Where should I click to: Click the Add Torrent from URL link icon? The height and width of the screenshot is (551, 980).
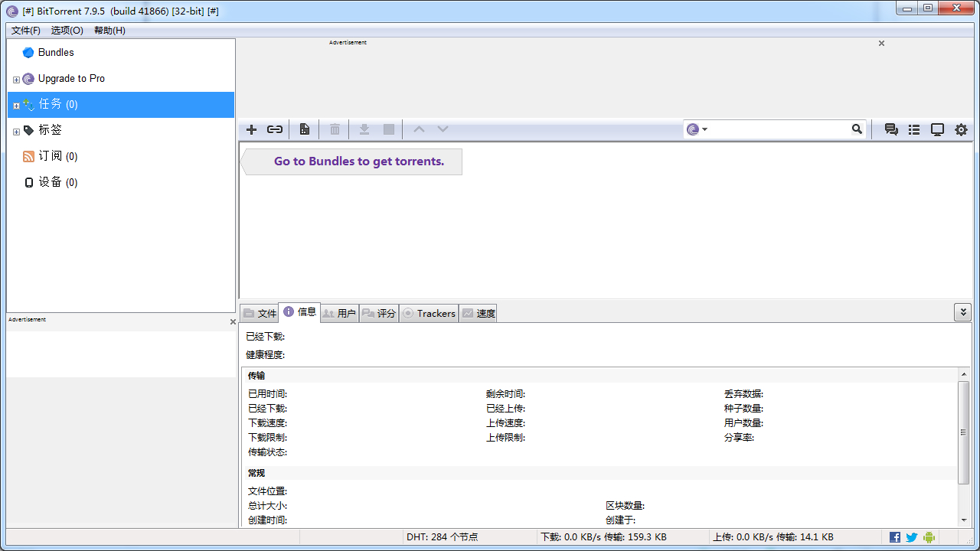tap(275, 129)
